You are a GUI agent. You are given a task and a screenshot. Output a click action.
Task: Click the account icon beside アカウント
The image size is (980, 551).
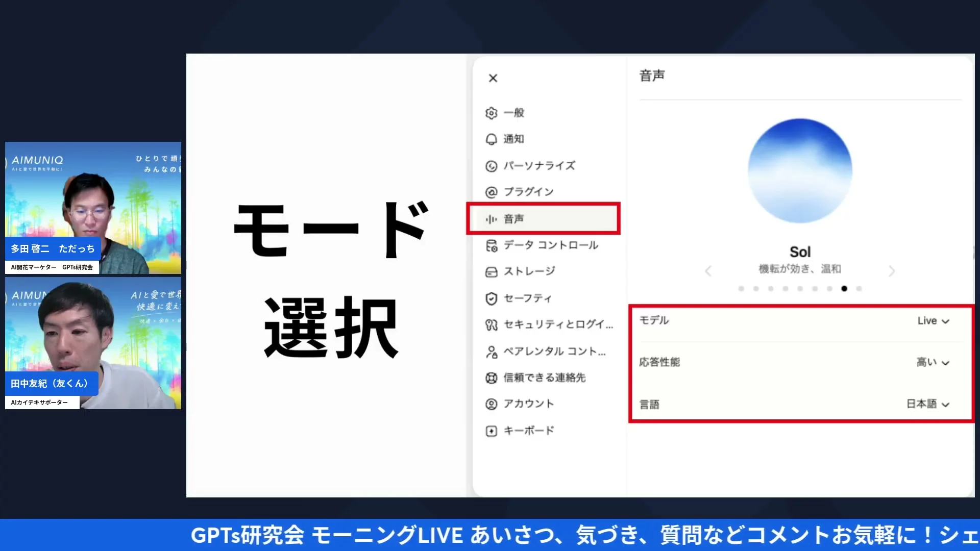pyautogui.click(x=491, y=404)
